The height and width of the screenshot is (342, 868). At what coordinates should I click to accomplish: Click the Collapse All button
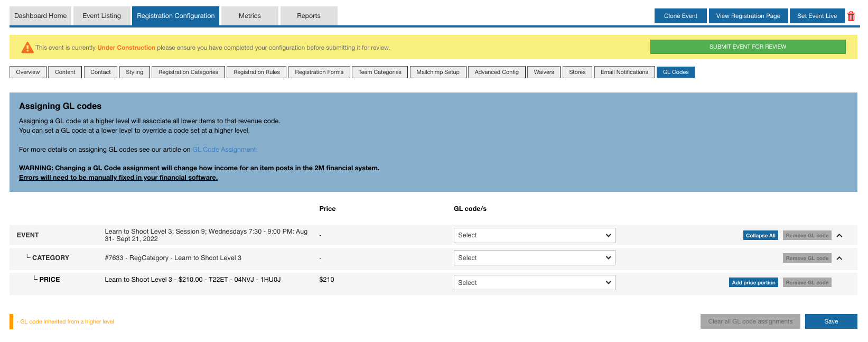tap(760, 236)
